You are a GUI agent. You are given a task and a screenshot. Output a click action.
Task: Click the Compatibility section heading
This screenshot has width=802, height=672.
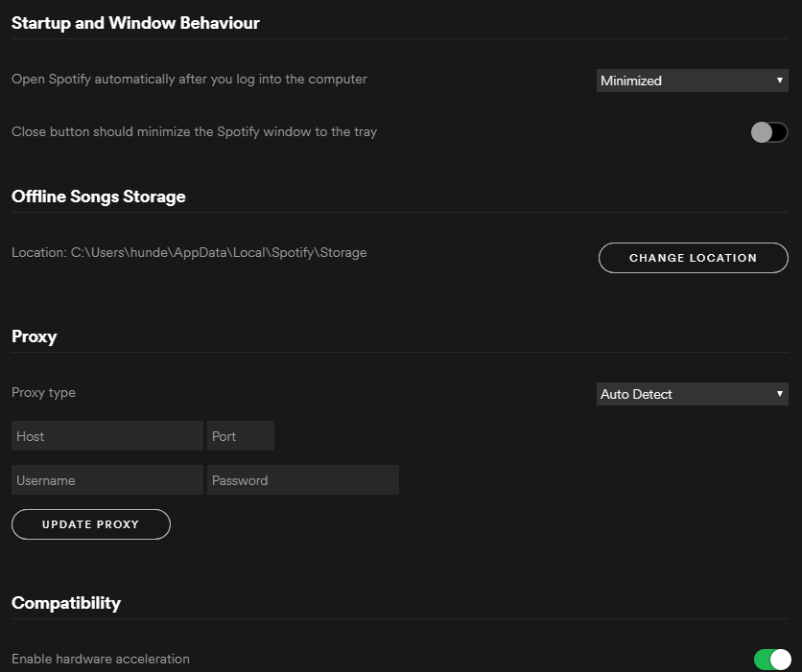point(66,603)
